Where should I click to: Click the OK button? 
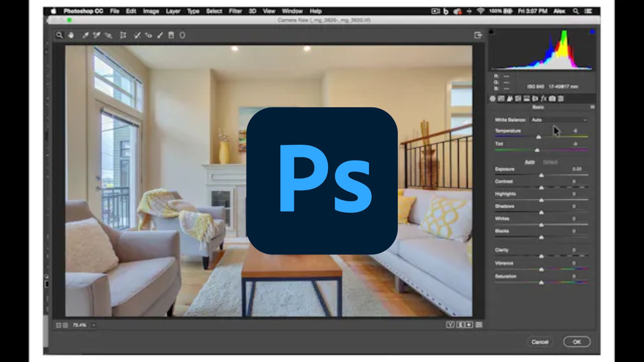[576, 342]
